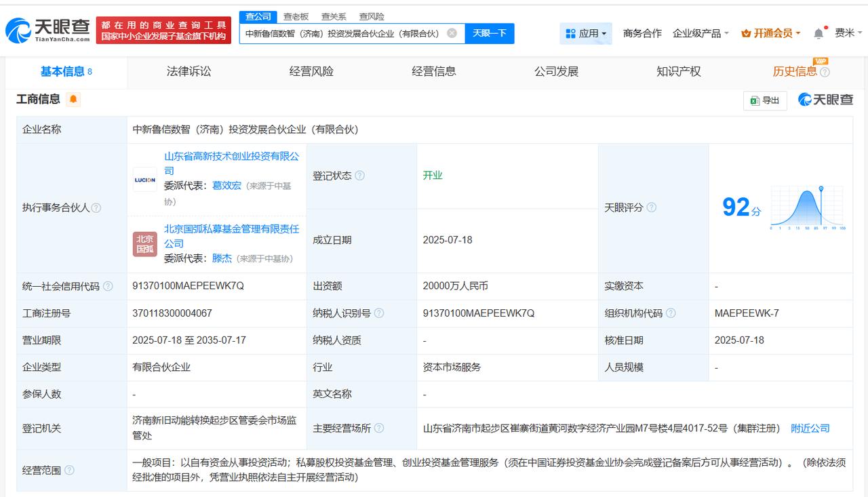
Task: Open the 商务合作 link
Action: point(642,33)
